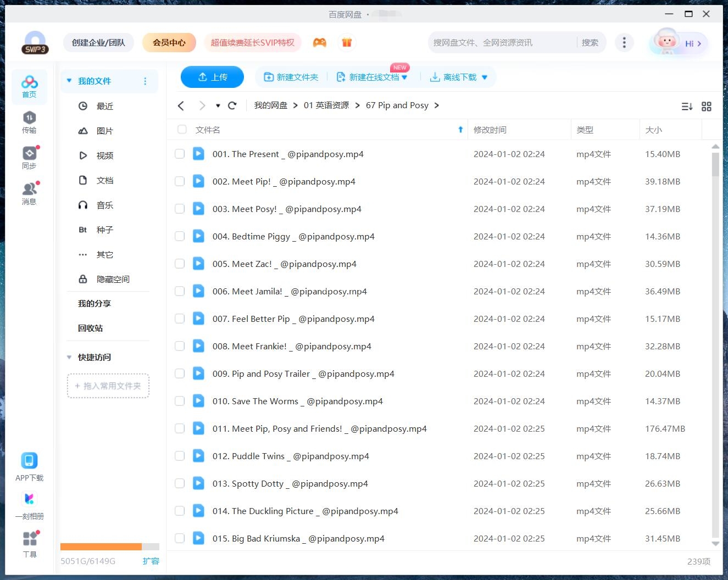Viewport: 728px width, 580px height.
Task: Open 回收站 recycle bin
Action: point(91,328)
